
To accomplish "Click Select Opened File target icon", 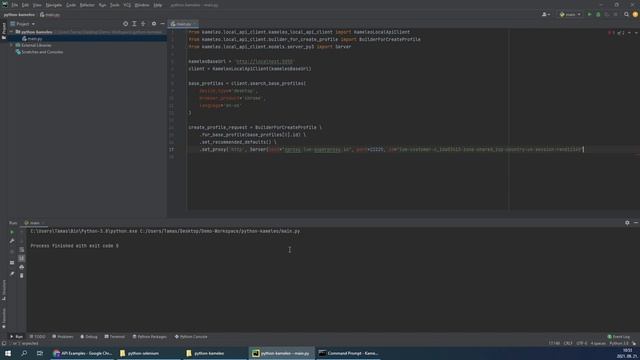I will click(125, 24).
